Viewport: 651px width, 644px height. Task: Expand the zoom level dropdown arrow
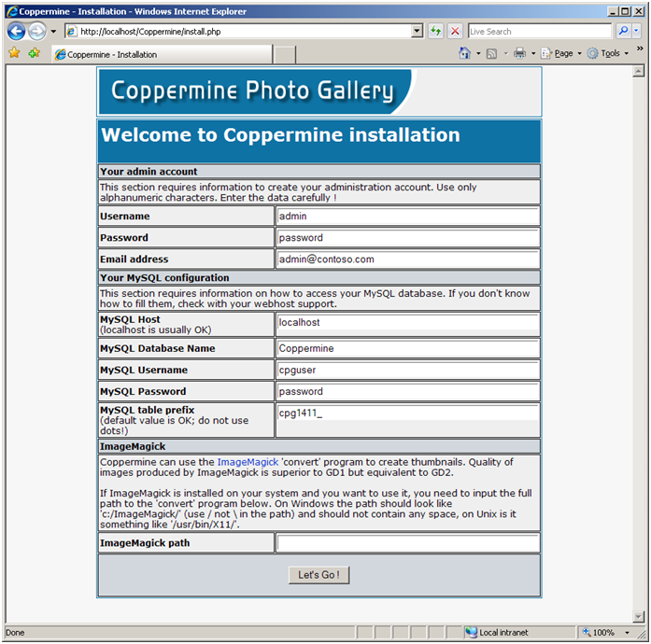628,633
